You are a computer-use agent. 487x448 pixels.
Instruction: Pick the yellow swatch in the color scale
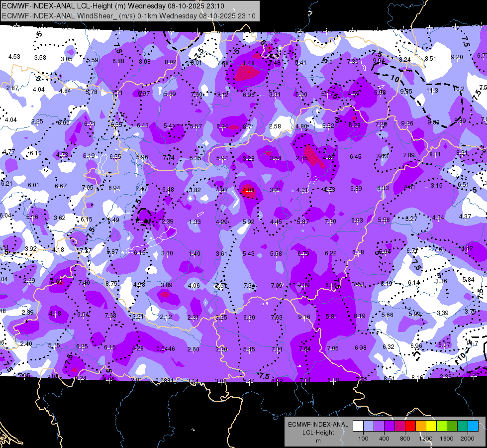click(x=431, y=426)
